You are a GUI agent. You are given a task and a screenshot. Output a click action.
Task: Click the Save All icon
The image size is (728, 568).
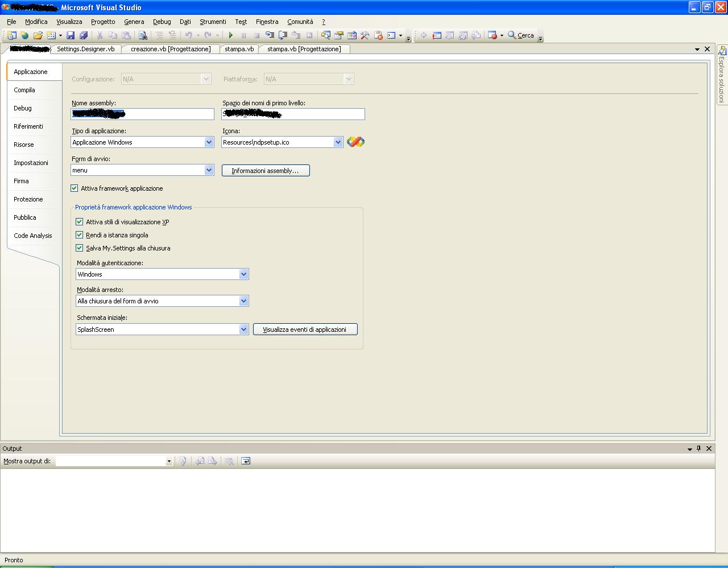pyautogui.click(x=84, y=35)
